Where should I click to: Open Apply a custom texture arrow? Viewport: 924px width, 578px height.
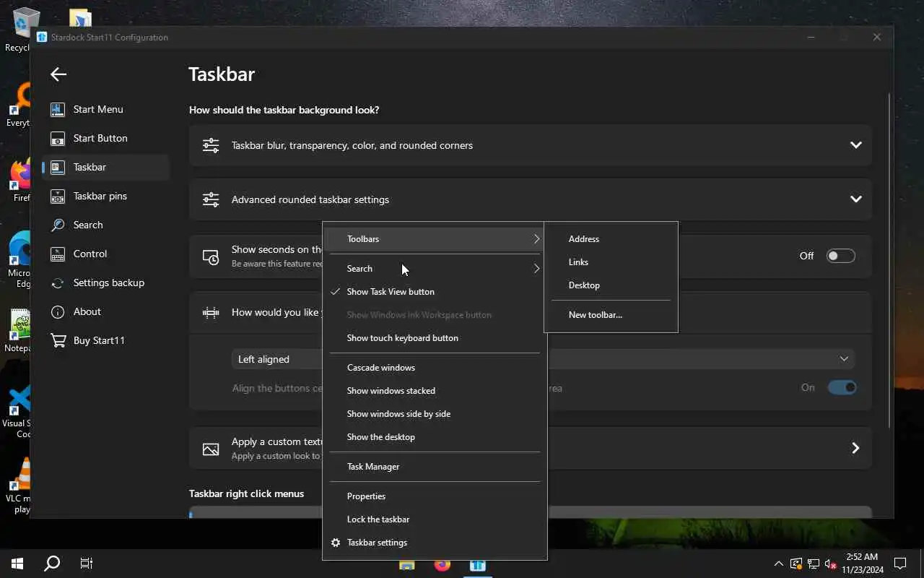855,448
